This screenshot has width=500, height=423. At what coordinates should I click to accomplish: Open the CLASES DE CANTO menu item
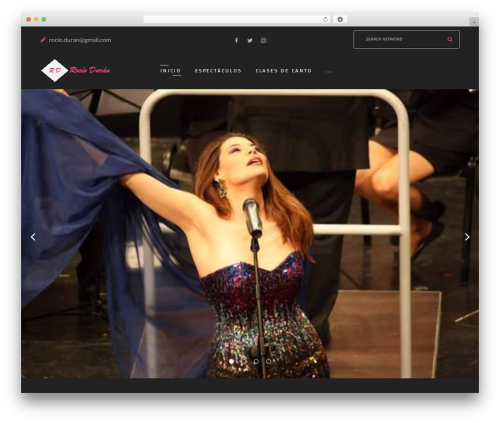[284, 71]
